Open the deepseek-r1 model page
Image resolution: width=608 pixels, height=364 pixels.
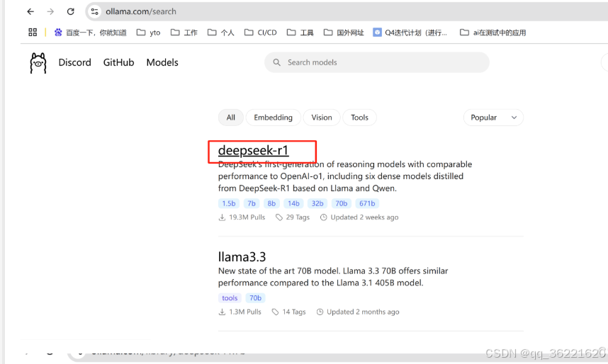click(254, 150)
